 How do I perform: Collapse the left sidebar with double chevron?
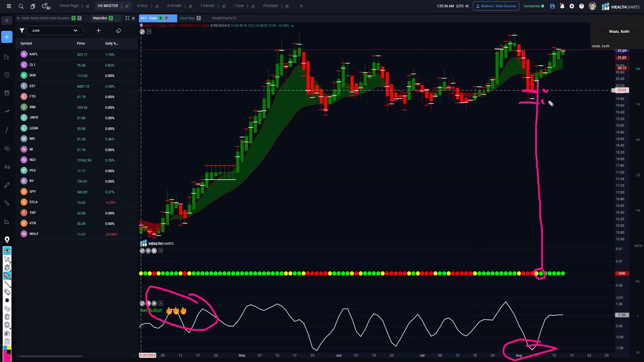(x=7, y=20)
